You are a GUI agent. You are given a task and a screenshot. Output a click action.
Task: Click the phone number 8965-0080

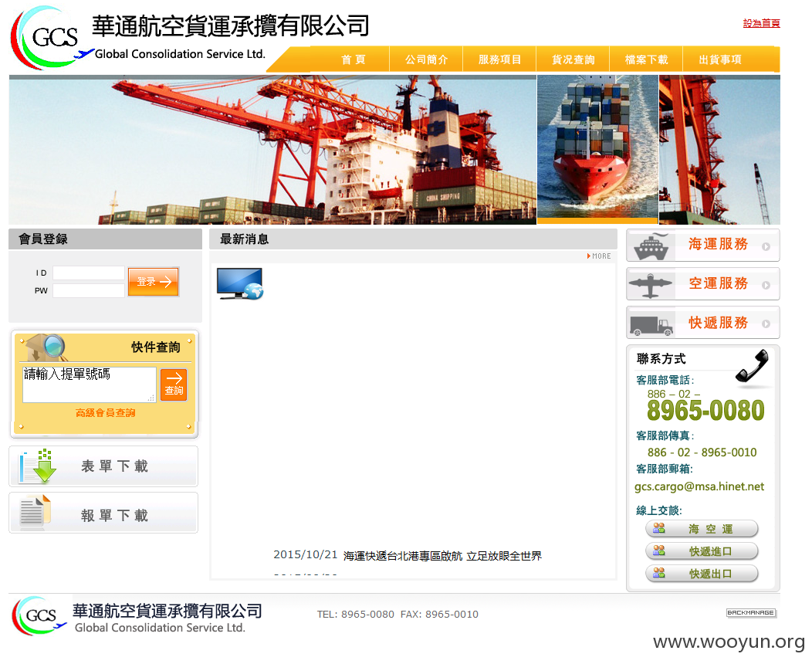pyautogui.click(x=705, y=411)
